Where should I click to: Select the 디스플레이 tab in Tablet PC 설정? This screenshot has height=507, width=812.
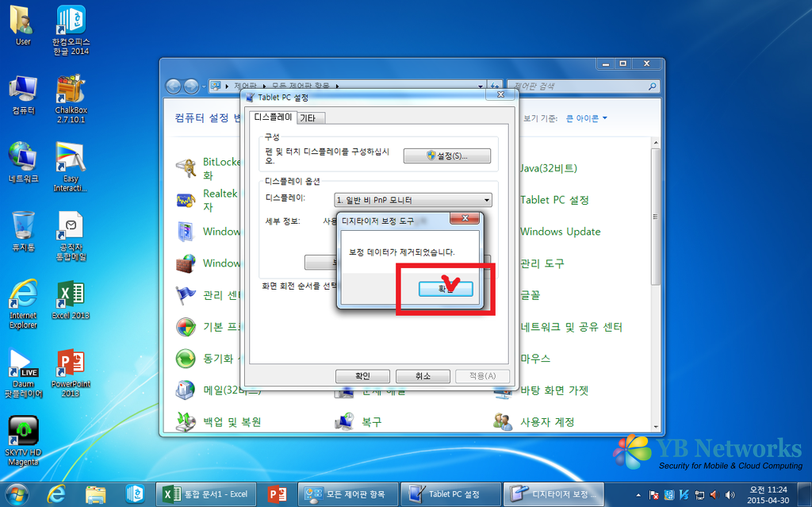coord(273,117)
